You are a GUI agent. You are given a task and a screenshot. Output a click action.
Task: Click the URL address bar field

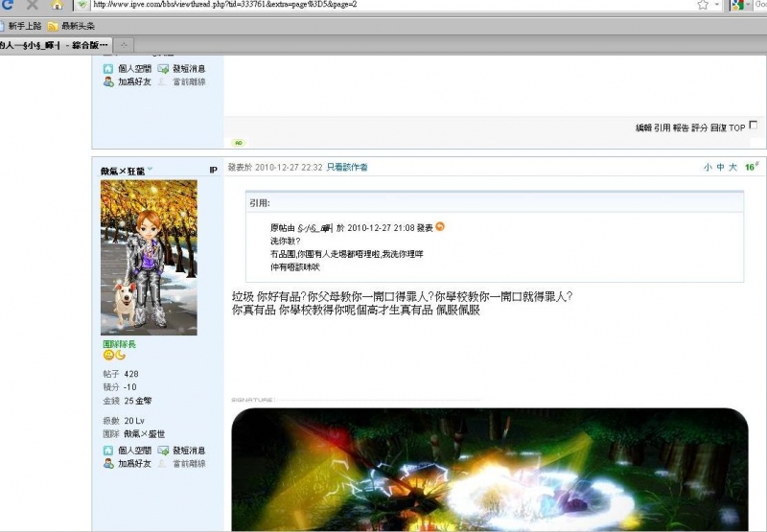[391, 5]
